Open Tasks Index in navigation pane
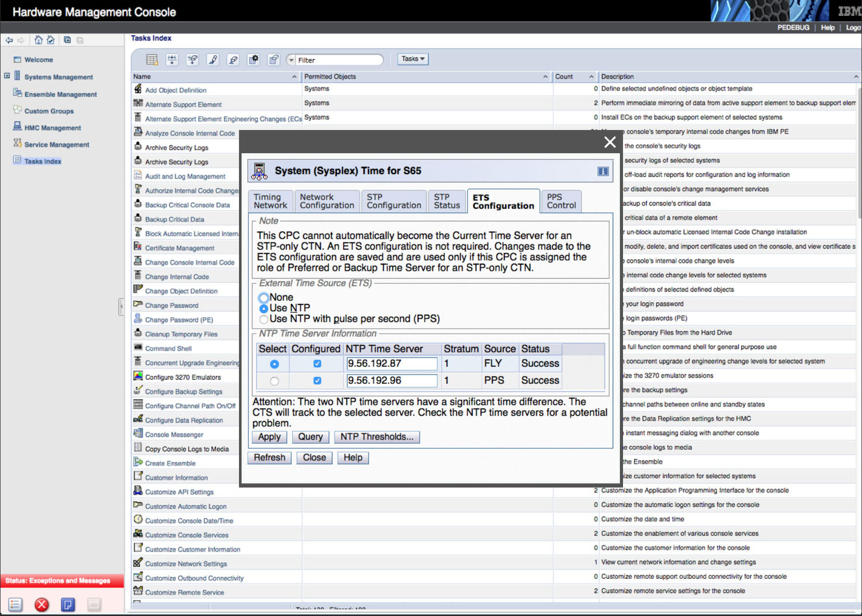 coord(42,161)
